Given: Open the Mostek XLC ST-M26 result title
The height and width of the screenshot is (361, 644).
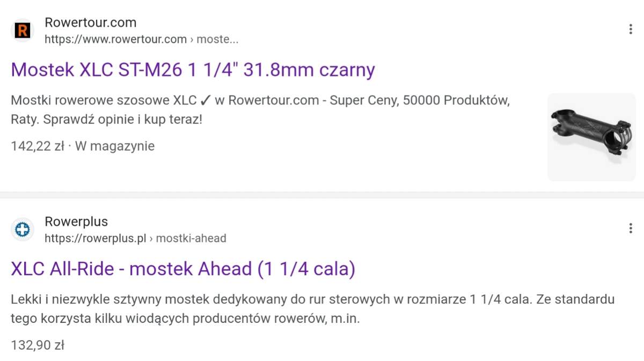Looking at the screenshot, I should tap(193, 70).
